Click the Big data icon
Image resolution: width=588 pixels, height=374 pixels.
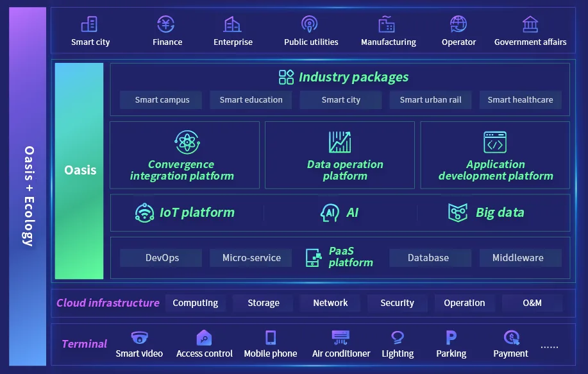tap(458, 213)
